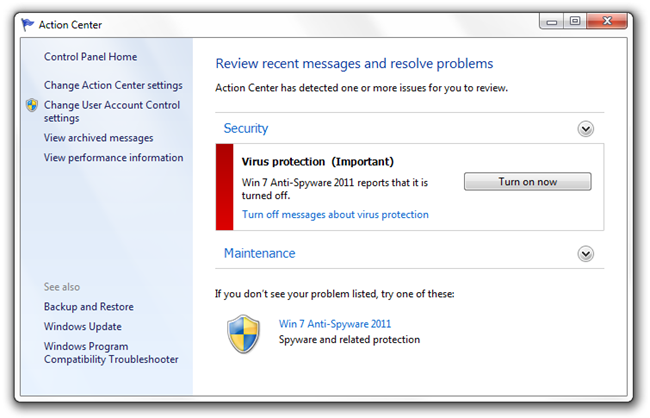This screenshot has width=650, height=418.
Task: Open View performance information
Action: point(114,158)
